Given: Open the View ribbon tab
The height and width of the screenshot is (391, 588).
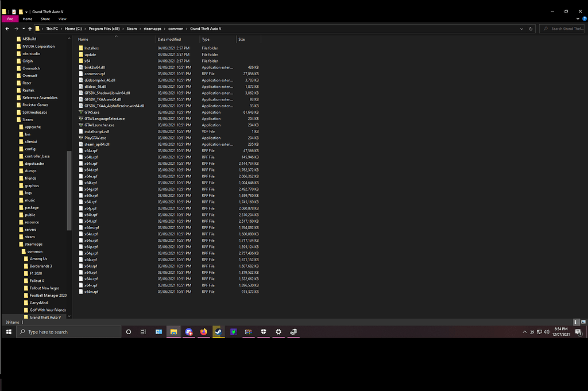Looking at the screenshot, I should [x=62, y=19].
